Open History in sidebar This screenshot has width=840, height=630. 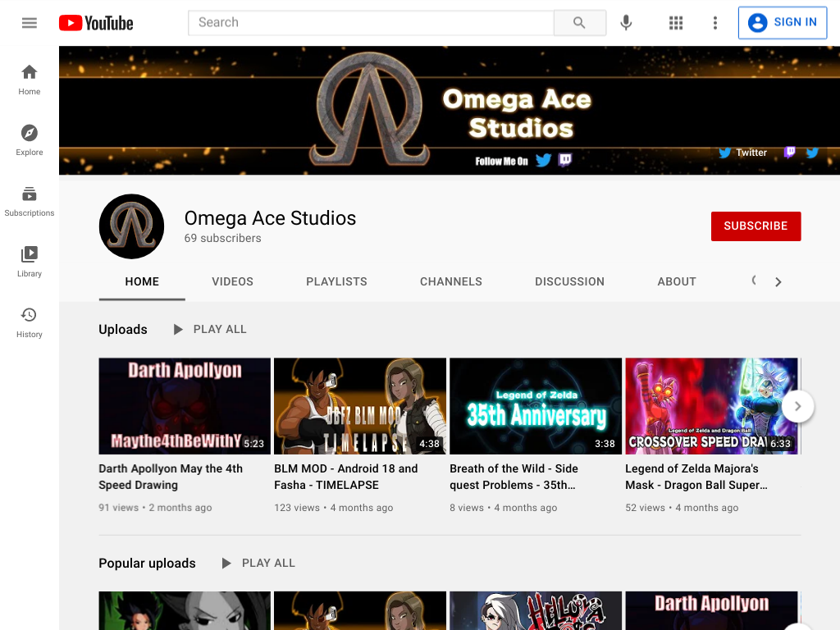tap(30, 322)
